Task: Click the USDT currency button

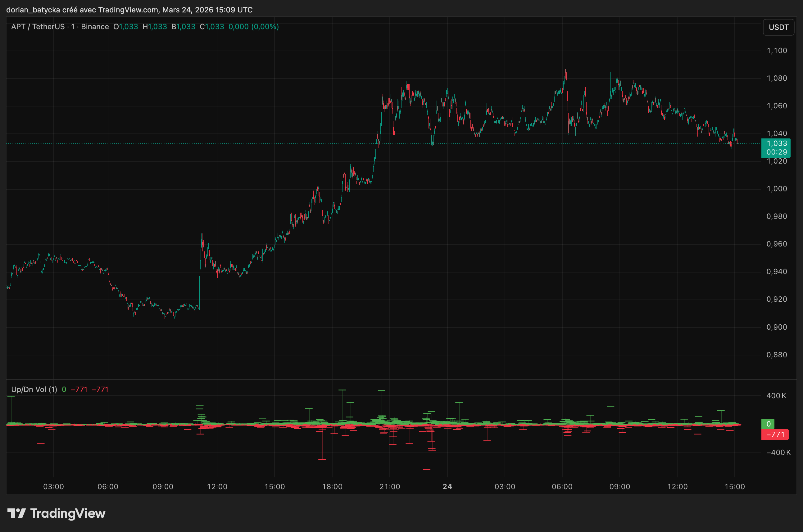Action: (778, 28)
